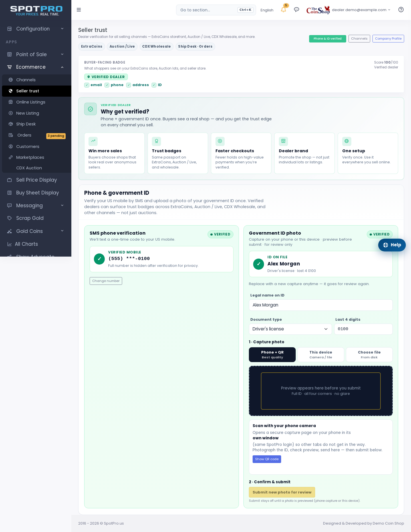Click the phone verified checkmark
The width and height of the screenshot is (411, 532).
[x=107, y=85]
